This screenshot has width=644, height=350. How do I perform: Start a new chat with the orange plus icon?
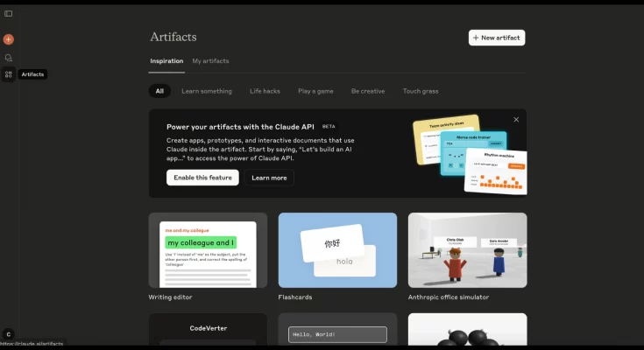(x=8, y=39)
